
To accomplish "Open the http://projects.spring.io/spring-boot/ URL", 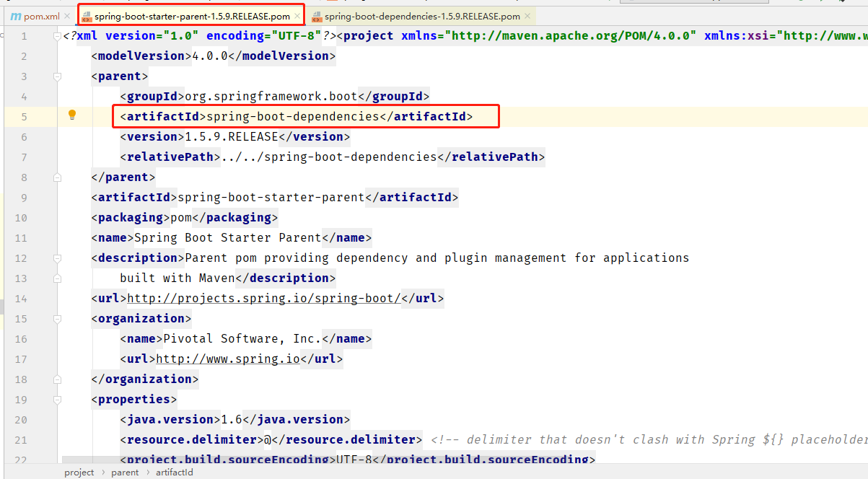I will click(x=263, y=298).
